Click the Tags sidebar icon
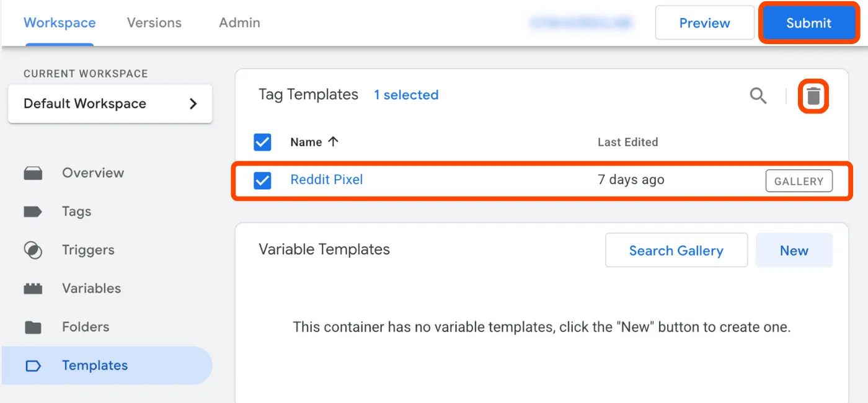 (33, 211)
